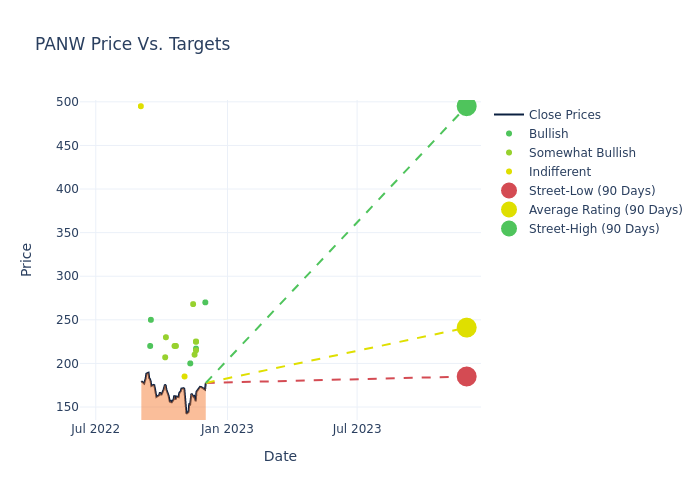Hide the Bullish series in legend
Image resolution: width=700 pixels, height=500 pixels.
pyautogui.click(x=548, y=134)
